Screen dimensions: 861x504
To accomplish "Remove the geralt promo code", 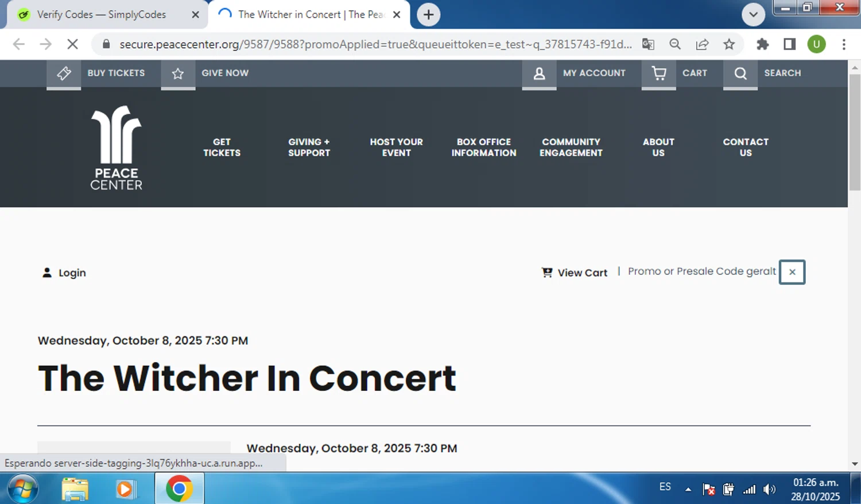I will (792, 272).
